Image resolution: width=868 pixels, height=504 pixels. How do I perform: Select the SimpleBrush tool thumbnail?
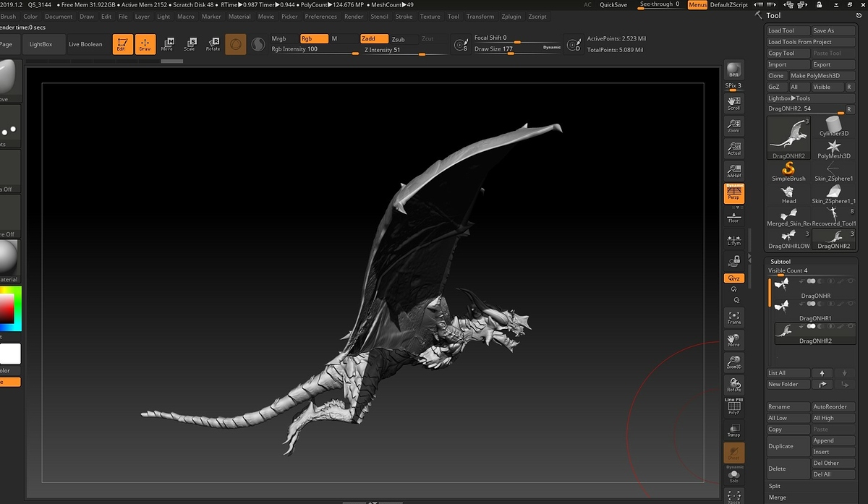tap(788, 171)
